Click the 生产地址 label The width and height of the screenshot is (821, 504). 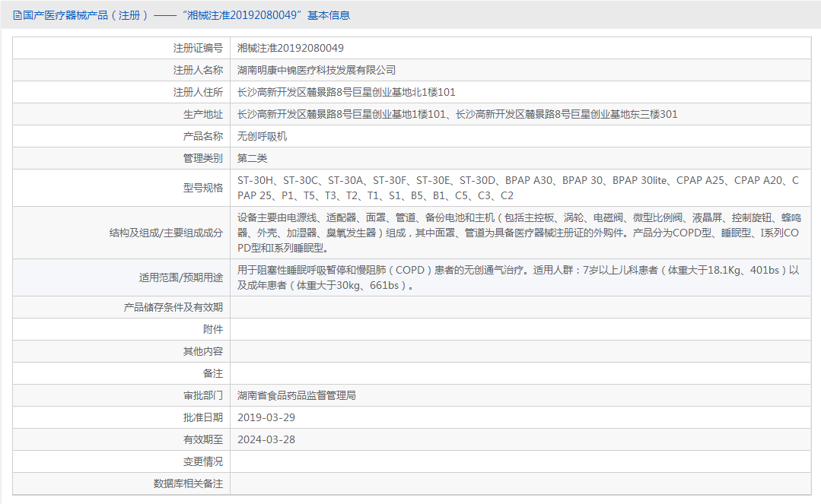pos(202,114)
